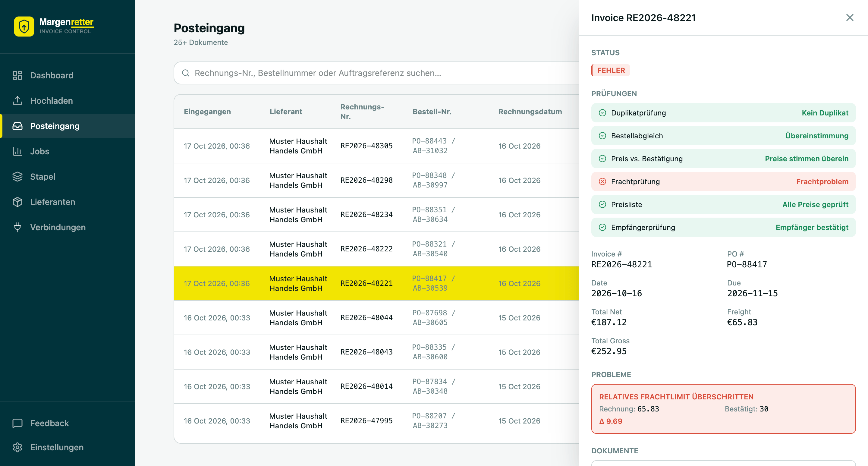Viewport: 868px width, 466px height.
Task: Click invoice number RE2026-48234
Action: pyautogui.click(x=366, y=214)
